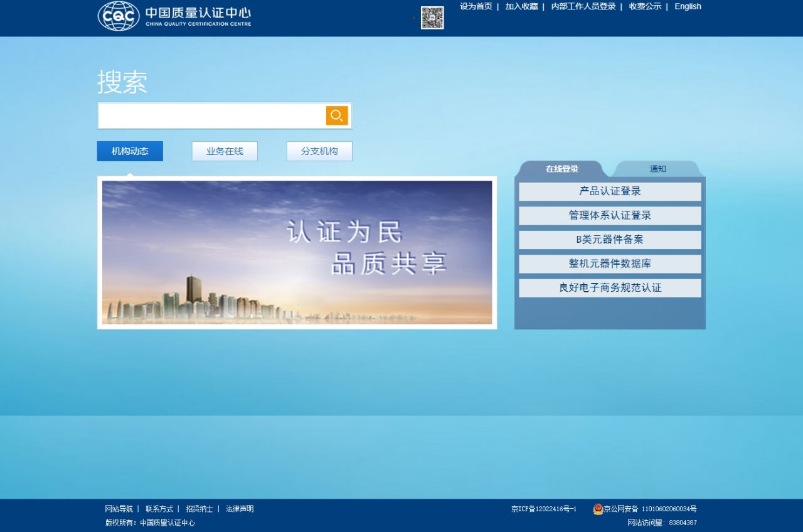Click the orange search magnifier icon
The height and width of the screenshot is (532, 803).
pos(337,115)
